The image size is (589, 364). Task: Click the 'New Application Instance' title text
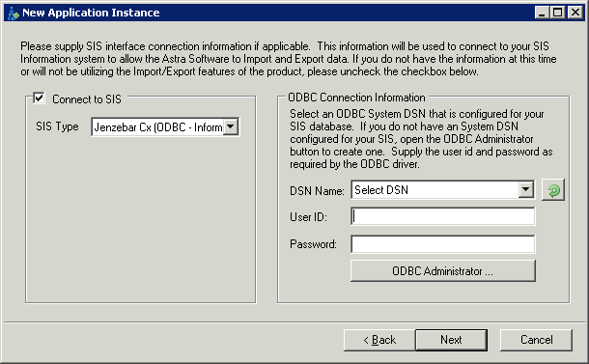coord(91,13)
